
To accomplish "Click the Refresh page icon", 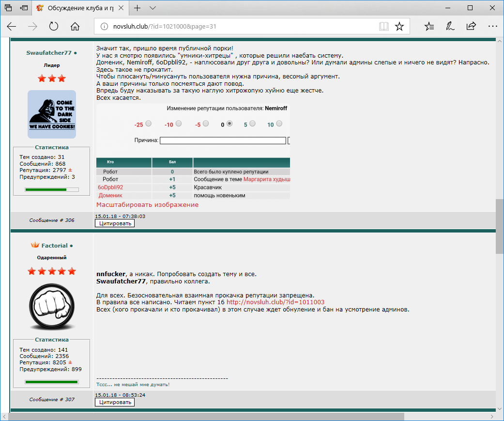I will tap(54, 26).
